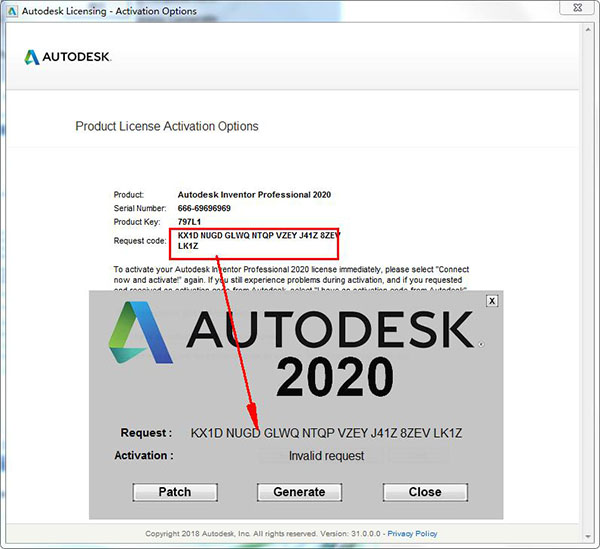Viewport: 600px width, 549px height.
Task: Click the Autodesk logo in the header
Action: [x=68, y=57]
